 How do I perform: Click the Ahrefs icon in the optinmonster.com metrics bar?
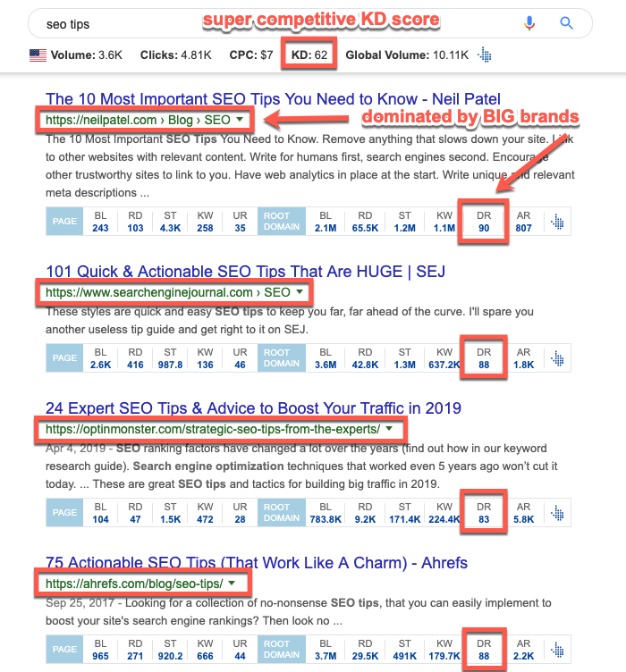click(557, 513)
